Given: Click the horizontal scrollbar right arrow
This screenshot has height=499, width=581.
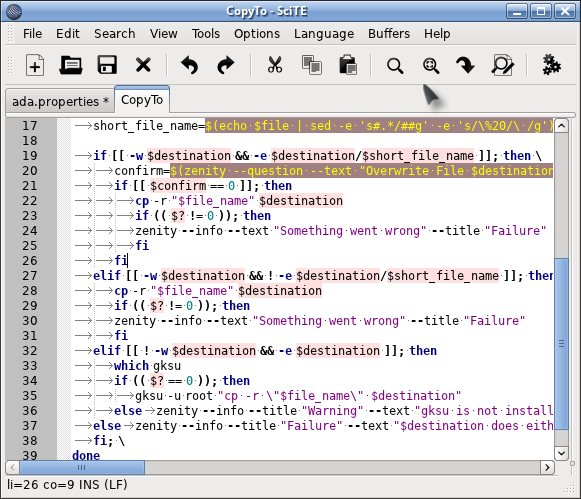Looking at the screenshot, I should point(547,468).
